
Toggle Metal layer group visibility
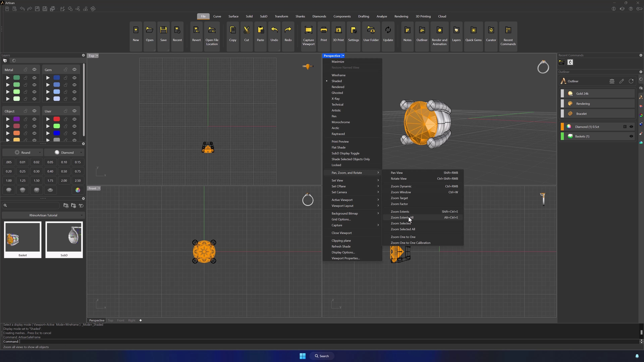pos(34,70)
